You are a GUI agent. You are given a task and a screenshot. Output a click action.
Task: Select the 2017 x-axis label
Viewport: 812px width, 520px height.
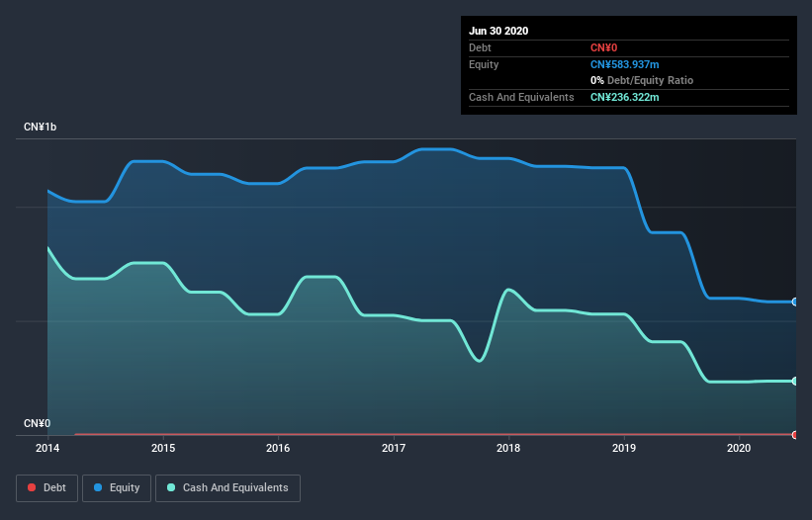[394, 448]
